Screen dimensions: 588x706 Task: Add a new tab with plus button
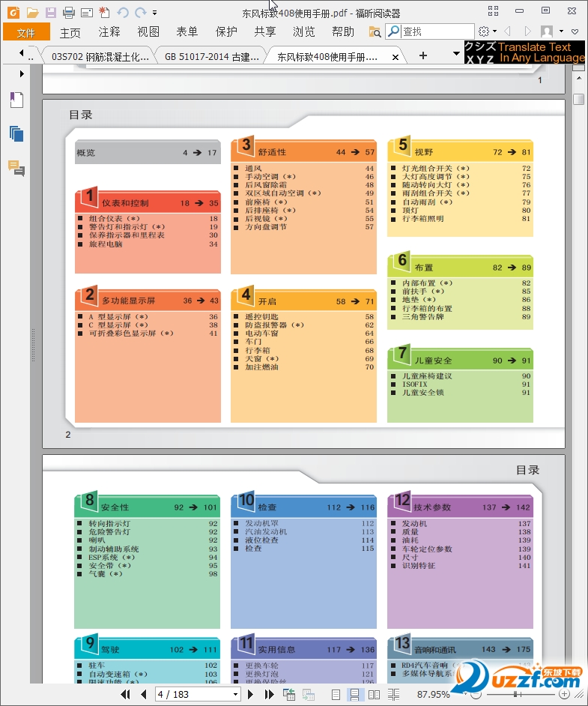coord(423,55)
